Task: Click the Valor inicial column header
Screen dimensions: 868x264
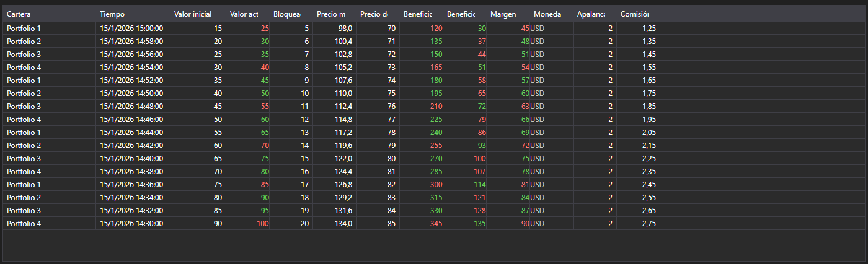Action: pos(198,14)
